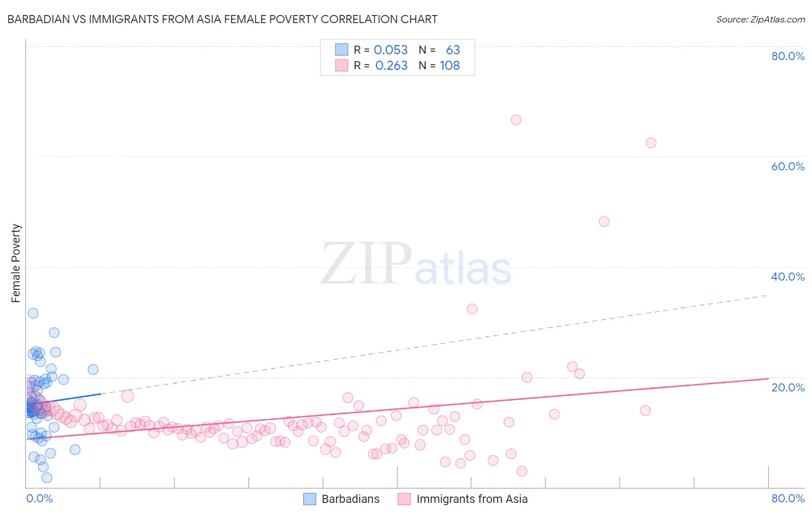
Task: Click the ZIPatlas watermark in chart center
Action: (x=416, y=264)
